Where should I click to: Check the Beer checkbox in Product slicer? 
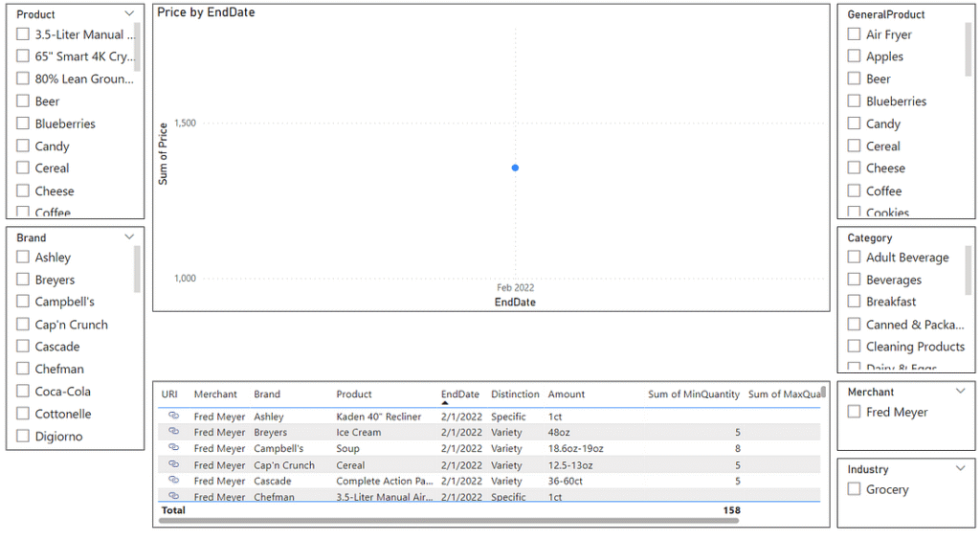pos(23,101)
